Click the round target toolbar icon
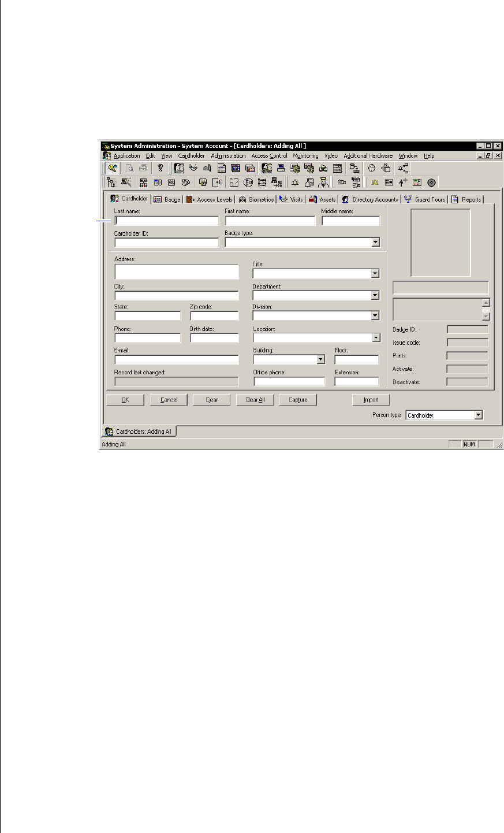This screenshot has height=833, width=504. coord(431,183)
